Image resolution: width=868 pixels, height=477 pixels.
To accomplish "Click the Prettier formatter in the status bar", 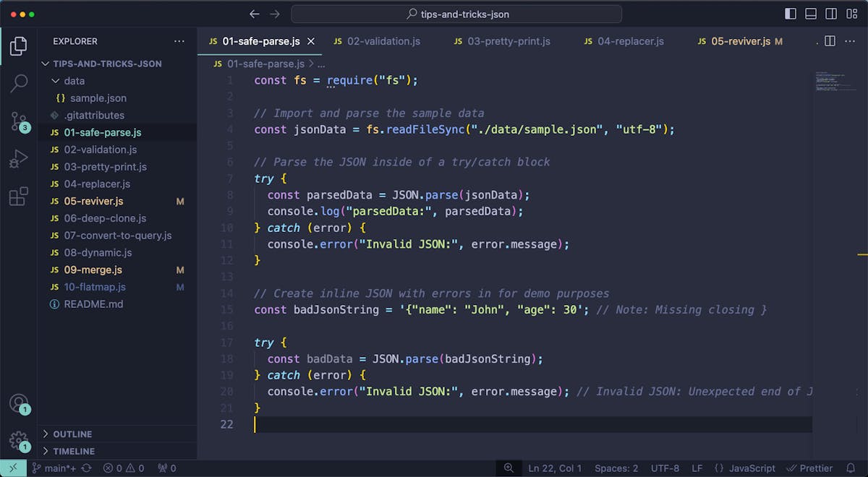I will (x=811, y=468).
